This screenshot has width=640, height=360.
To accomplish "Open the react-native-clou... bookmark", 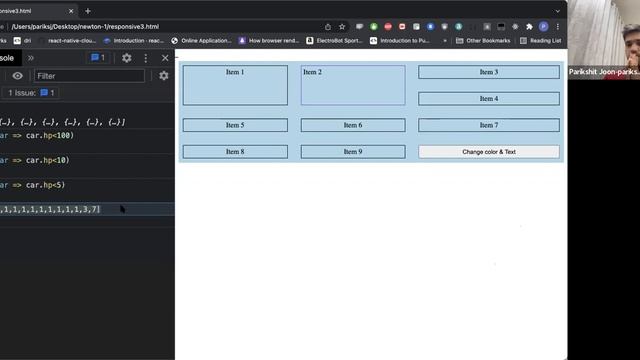I will 68,40.
